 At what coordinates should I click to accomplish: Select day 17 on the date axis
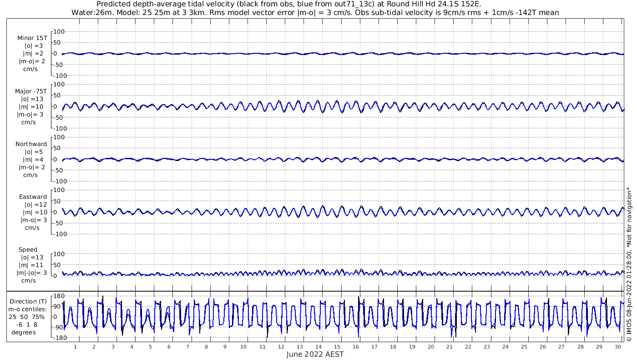[374, 347]
